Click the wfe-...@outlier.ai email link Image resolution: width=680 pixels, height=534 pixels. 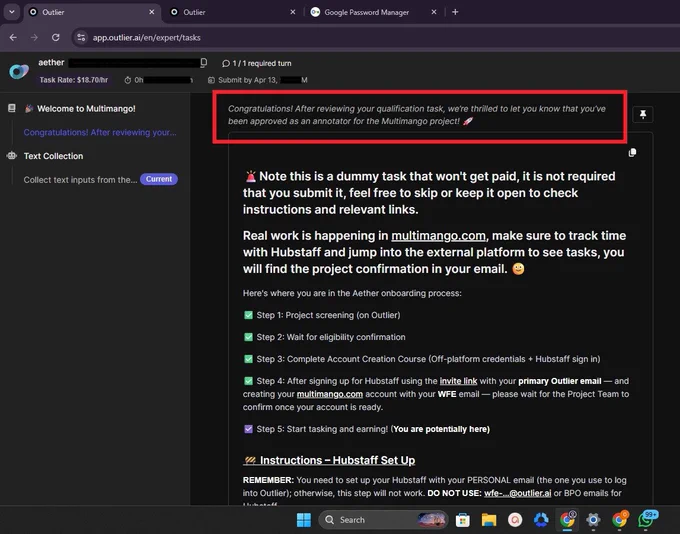point(517,493)
